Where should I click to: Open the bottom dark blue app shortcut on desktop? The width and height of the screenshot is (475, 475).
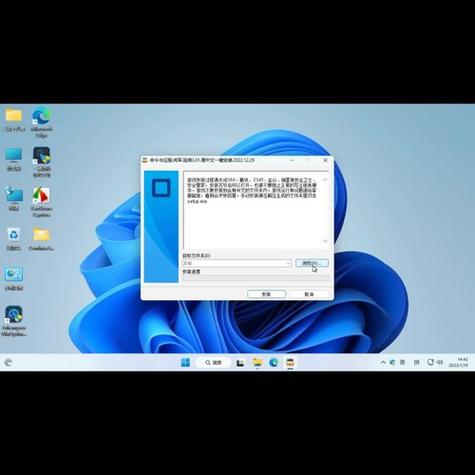(14, 314)
